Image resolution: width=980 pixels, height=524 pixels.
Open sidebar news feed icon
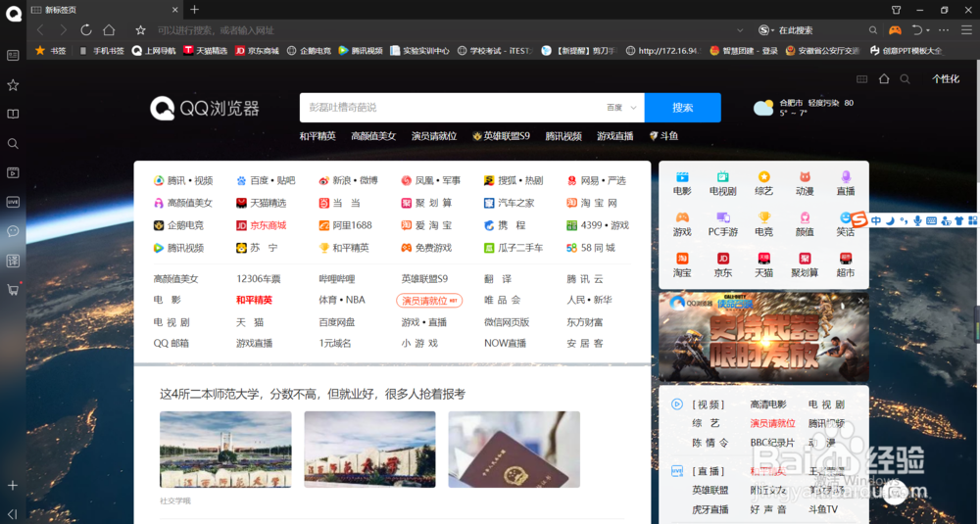click(13, 55)
